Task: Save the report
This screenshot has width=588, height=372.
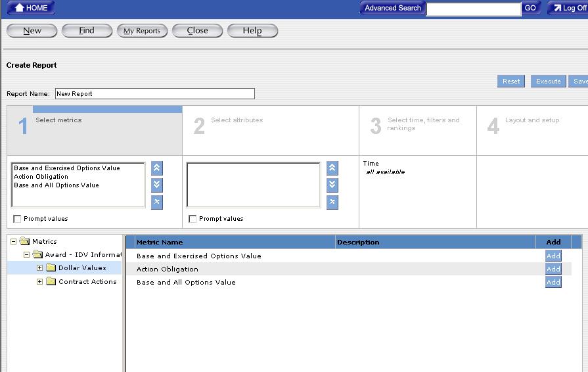Action: (579, 81)
